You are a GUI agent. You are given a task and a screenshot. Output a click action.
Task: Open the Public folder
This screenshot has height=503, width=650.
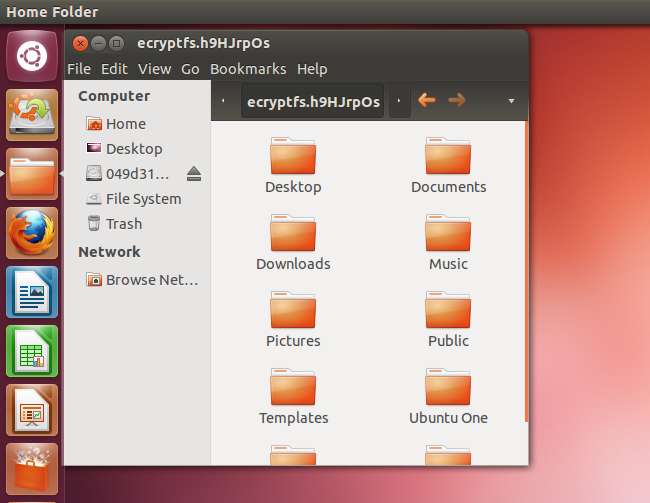(x=448, y=319)
